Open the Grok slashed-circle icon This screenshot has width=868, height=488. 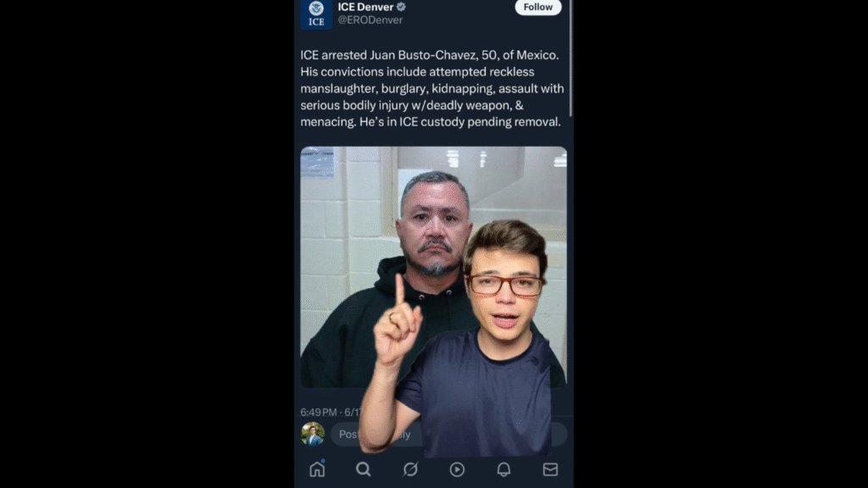[x=410, y=469]
